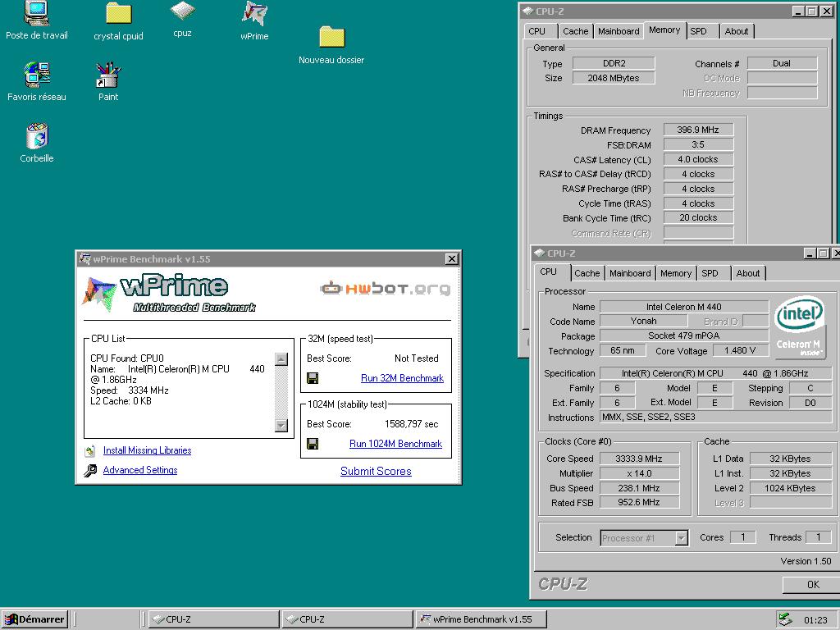Click the Name field Intel Celeron M 440

[x=684, y=307]
